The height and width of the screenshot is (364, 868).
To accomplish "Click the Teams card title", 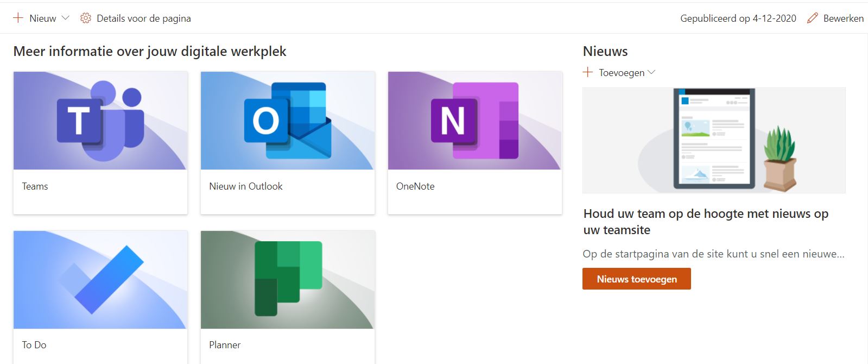I will point(35,186).
